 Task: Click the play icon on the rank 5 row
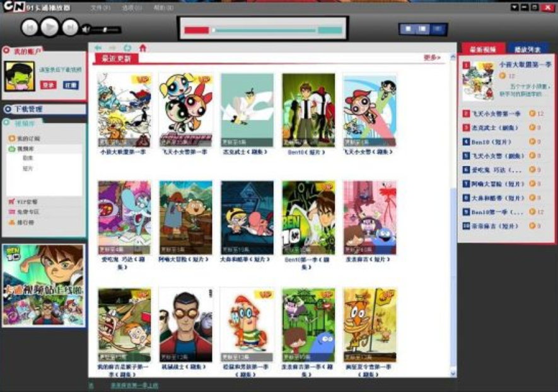pyautogui.click(x=532, y=156)
